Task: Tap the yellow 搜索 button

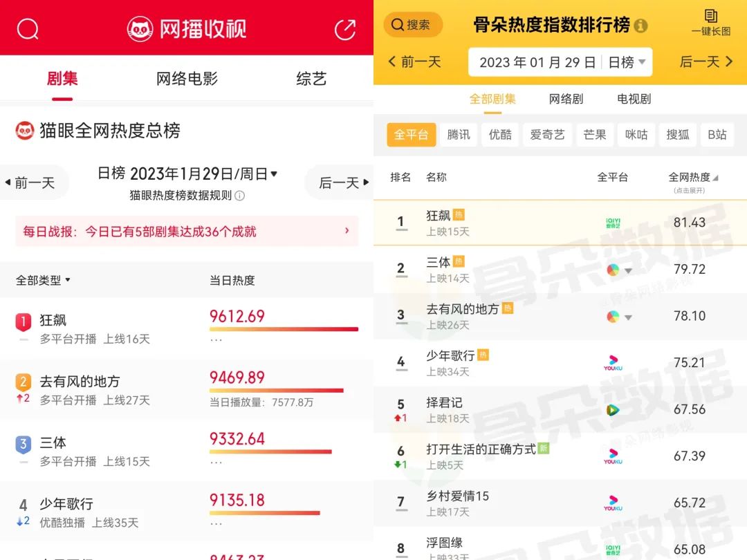Action: point(412,25)
